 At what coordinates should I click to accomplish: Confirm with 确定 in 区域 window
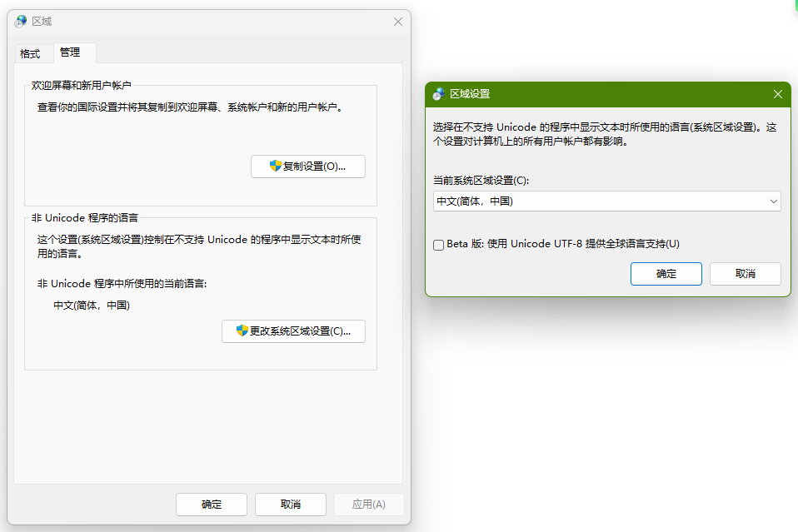212,504
